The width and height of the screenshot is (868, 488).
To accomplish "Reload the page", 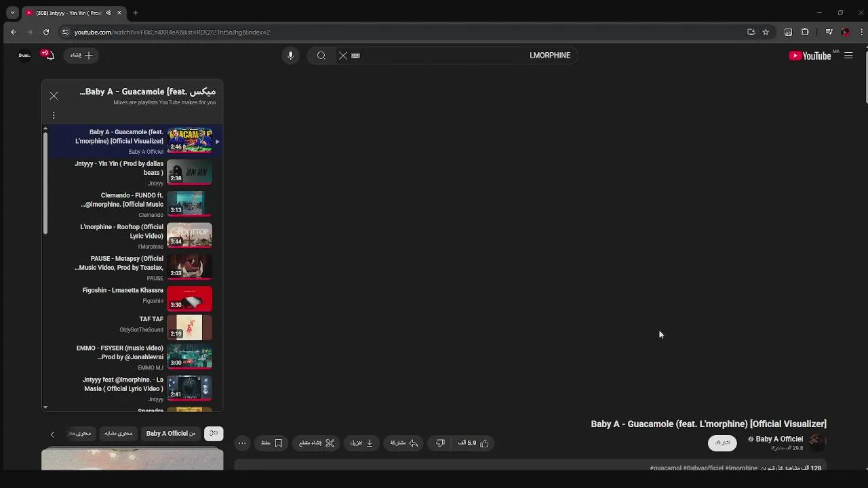I will 45,32.
